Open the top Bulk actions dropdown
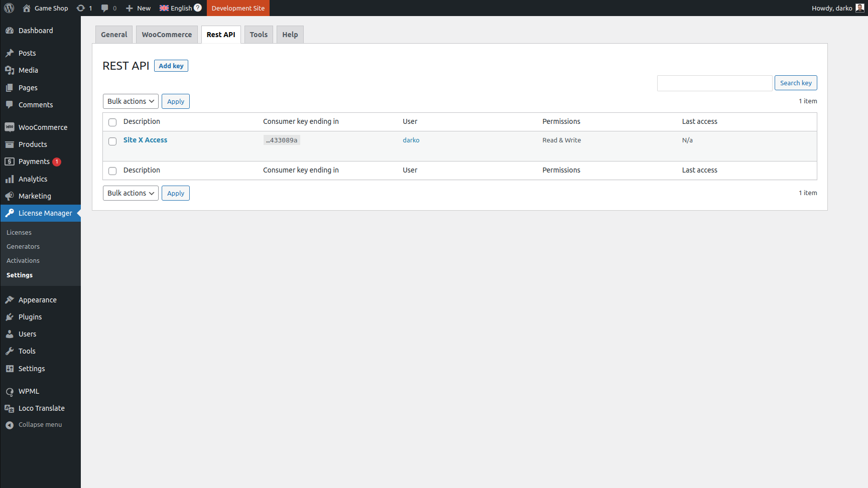 (x=131, y=101)
